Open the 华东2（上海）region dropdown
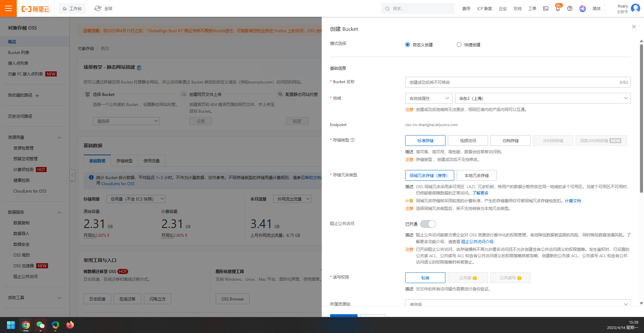The image size is (644, 333). pyautogui.click(x=543, y=98)
